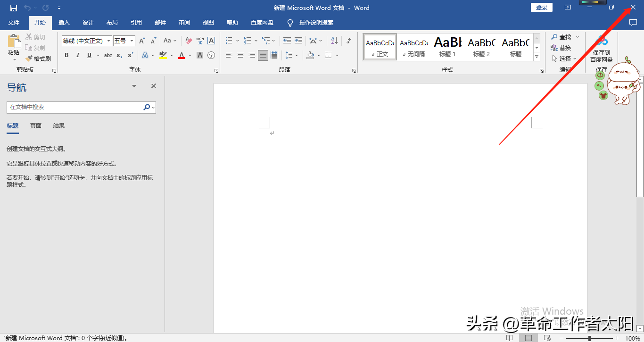The image size is (644, 342).
Task: Increase paragraph indent
Action: pos(298,41)
